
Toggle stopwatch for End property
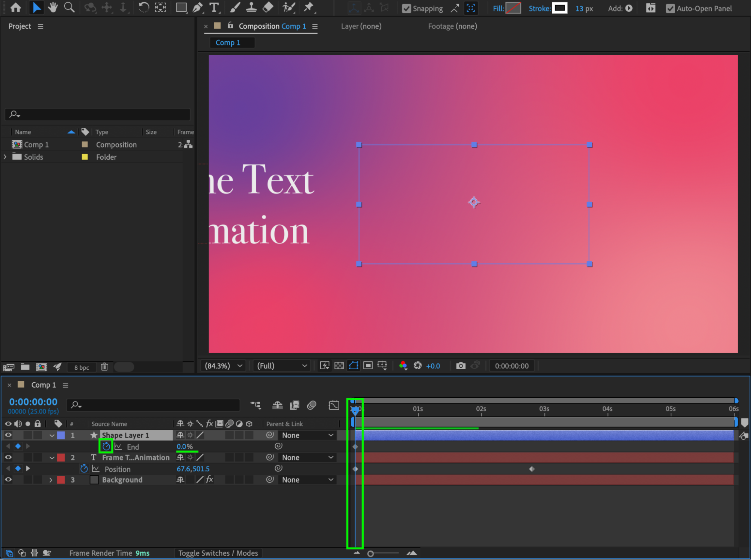click(x=106, y=446)
